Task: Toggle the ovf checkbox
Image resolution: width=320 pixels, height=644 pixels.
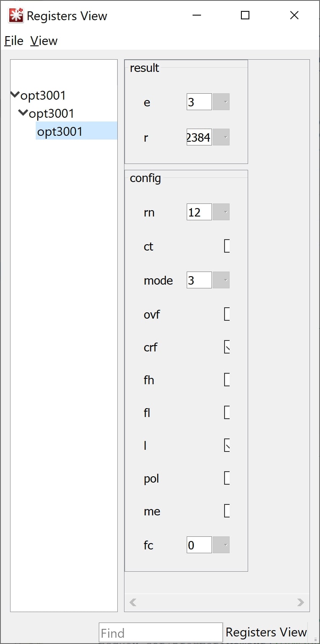Action: [x=227, y=314]
